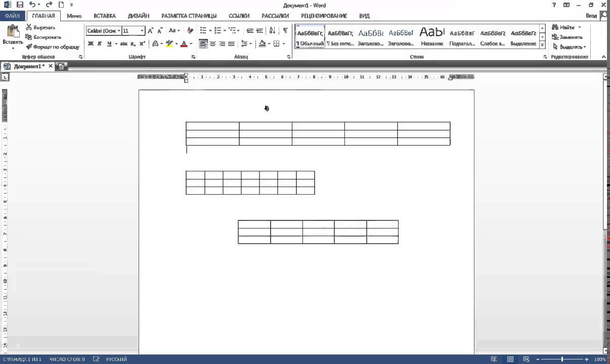Click the РУССКИЙ language indicator

coord(116,359)
